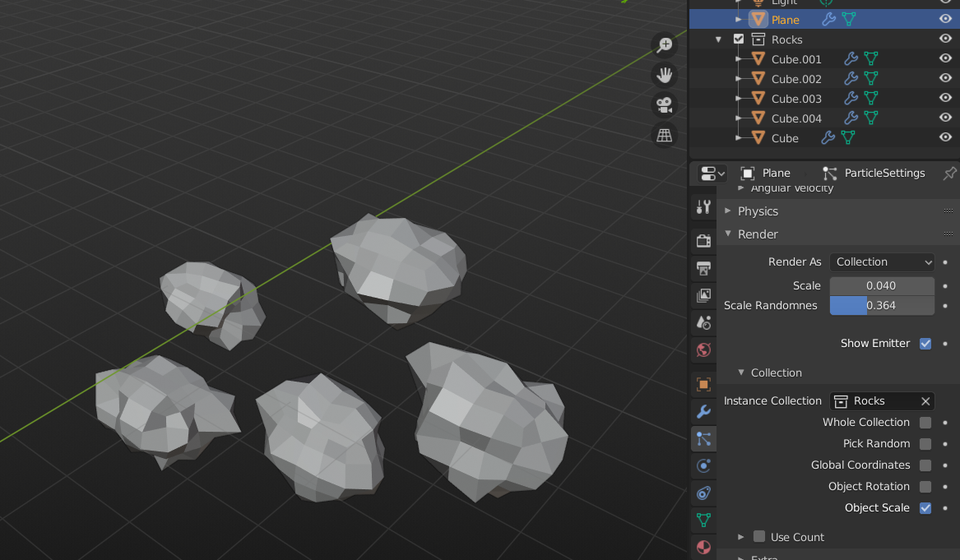Image resolution: width=960 pixels, height=560 pixels.
Task: Open the Particles properties tab
Action: point(703,439)
